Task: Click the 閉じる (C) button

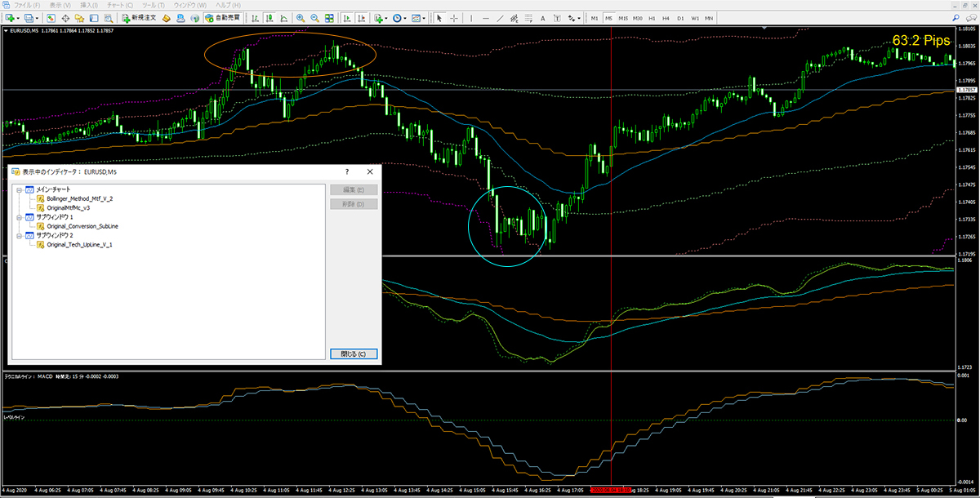Action: (353, 354)
